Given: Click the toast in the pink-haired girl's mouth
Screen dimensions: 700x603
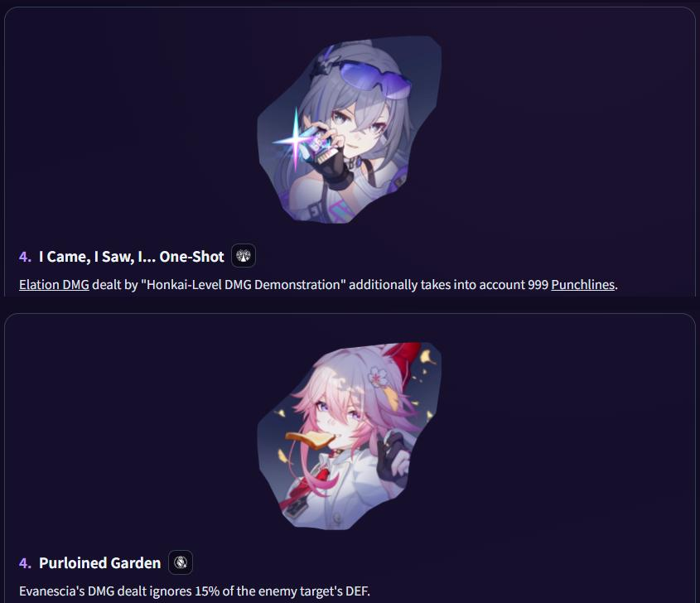Looking at the screenshot, I should pyautogui.click(x=309, y=441).
